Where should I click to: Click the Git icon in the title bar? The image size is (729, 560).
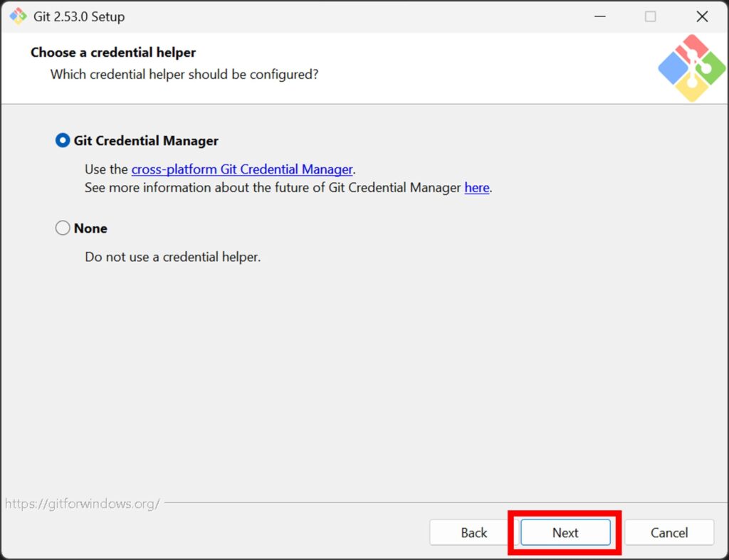(18, 16)
